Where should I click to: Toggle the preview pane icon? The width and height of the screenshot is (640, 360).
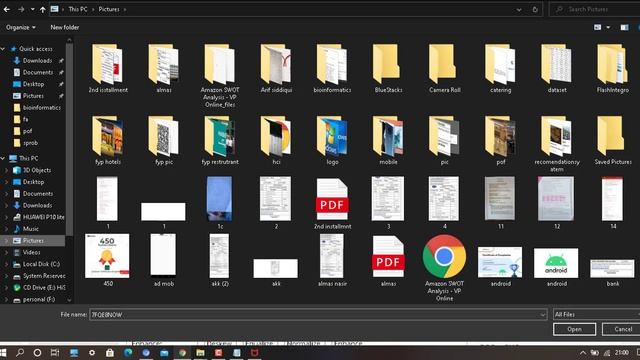click(624, 27)
